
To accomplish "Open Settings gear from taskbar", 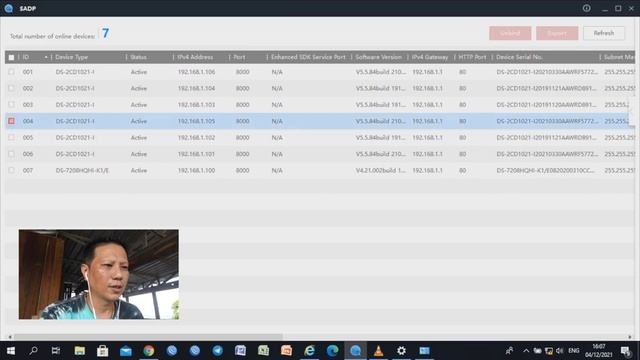I will (x=401, y=351).
